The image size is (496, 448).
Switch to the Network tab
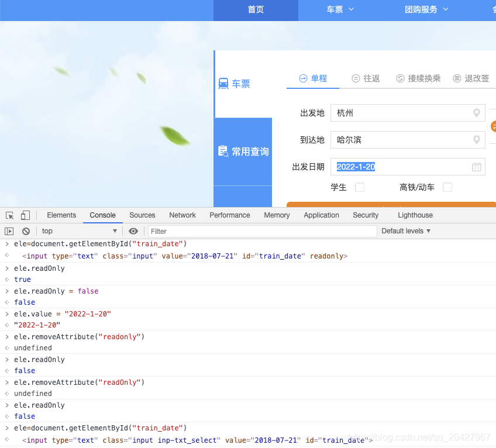(182, 215)
